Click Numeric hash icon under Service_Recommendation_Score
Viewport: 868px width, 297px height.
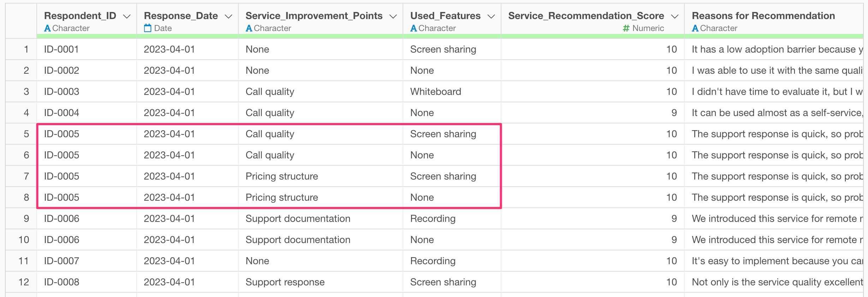pyautogui.click(x=626, y=28)
